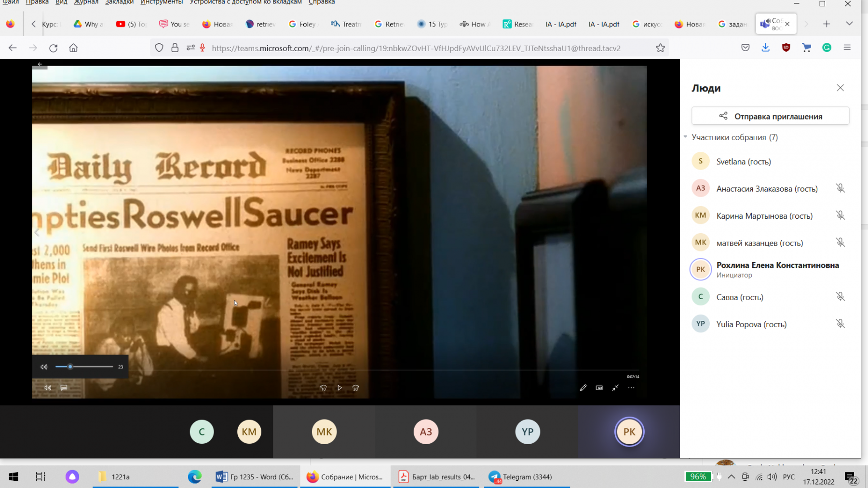Image resolution: width=868 pixels, height=488 pixels.
Task: Switch to the Why a... Google Drive tab
Action: pos(89,24)
